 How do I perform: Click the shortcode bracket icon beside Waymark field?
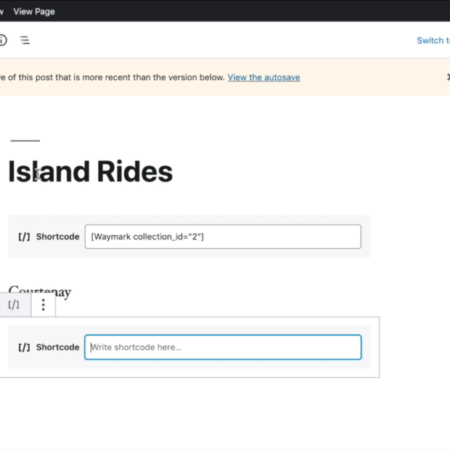pos(24,237)
